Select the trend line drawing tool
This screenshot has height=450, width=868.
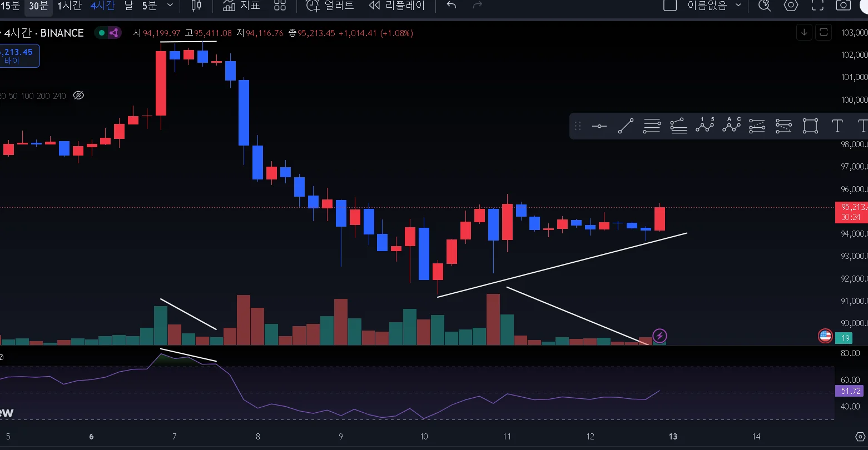pos(626,126)
